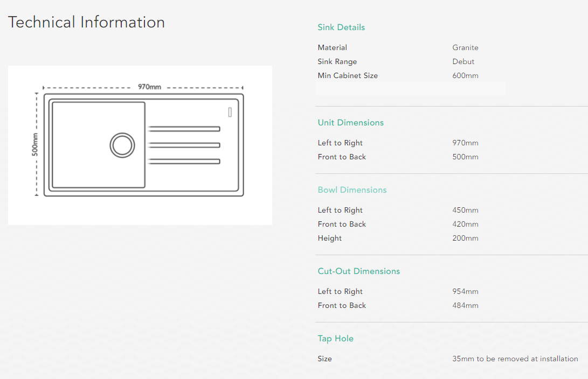The width and height of the screenshot is (588, 379).
Task: Click the top drainer groove in diagram
Action: pyautogui.click(x=184, y=129)
